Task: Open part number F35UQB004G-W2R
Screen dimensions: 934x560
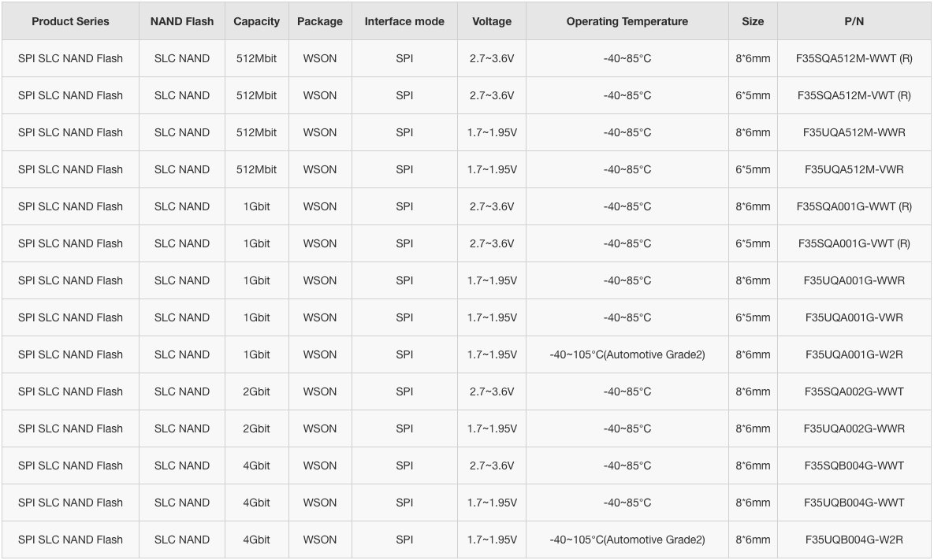Action: 854,540
